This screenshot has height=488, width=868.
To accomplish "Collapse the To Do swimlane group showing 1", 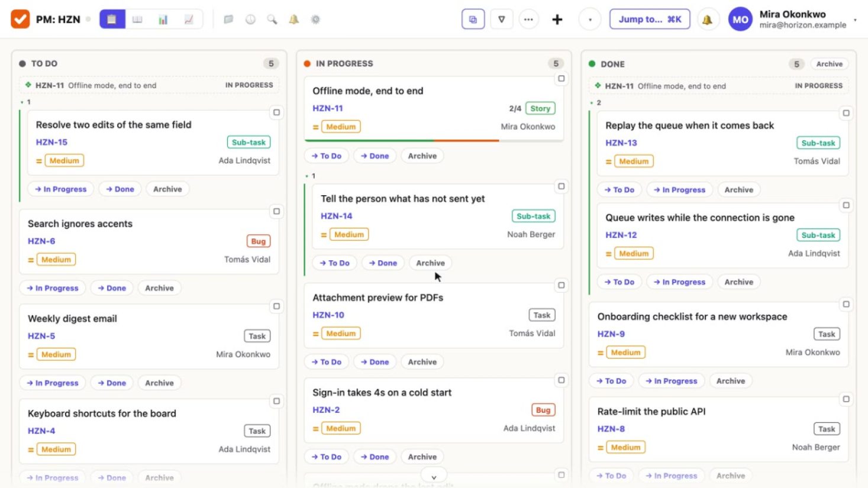I will 25,102.
